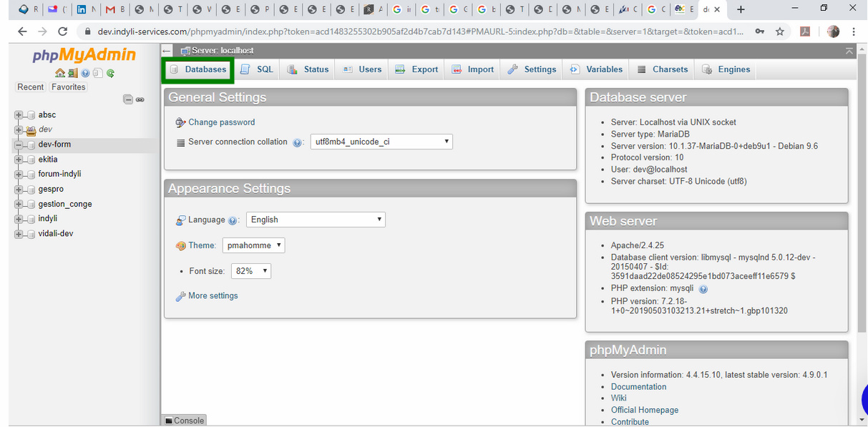This screenshot has height=427, width=868.
Task: Expand the ekitia database node
Action: pyautogui.click(x=19, y=159)
